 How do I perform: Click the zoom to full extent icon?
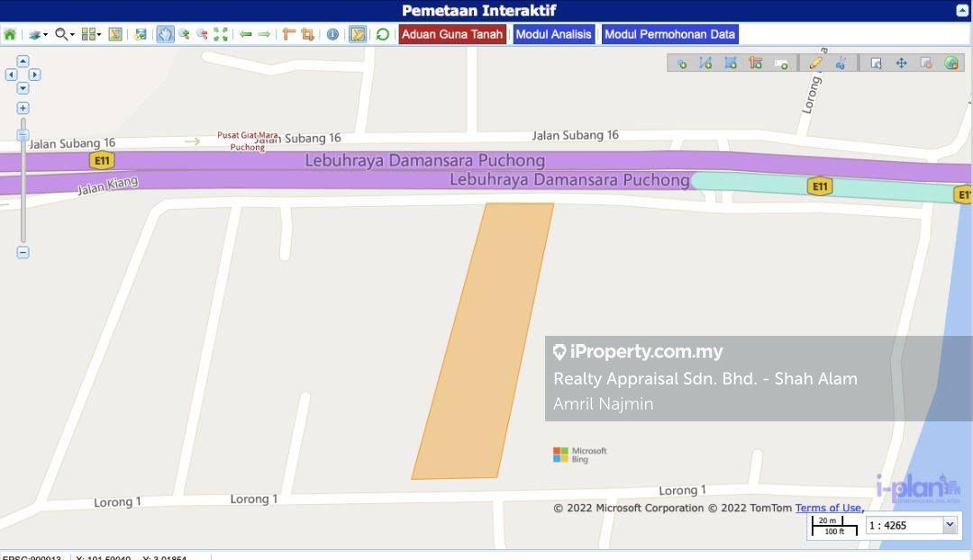(x=221, y=34)
